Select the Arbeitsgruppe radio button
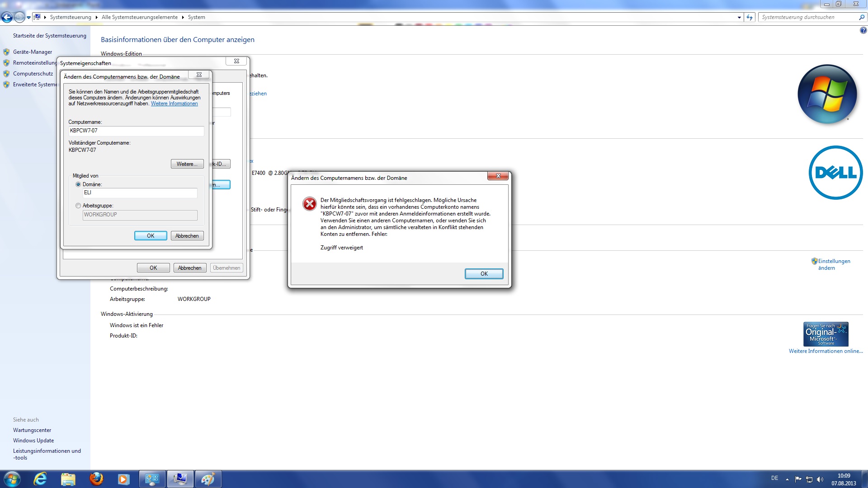The width and height of the screenshot is (868, 488). pos(78,206)
